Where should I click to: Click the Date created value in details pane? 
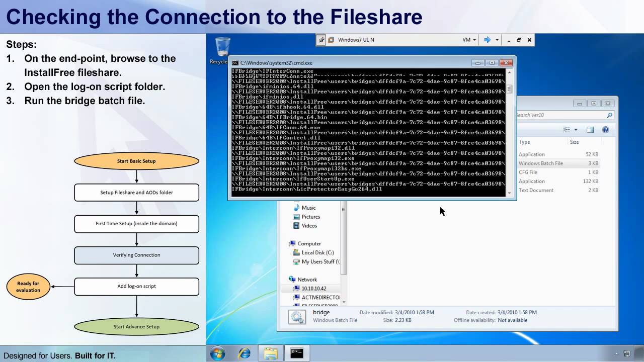click(516, 312)
